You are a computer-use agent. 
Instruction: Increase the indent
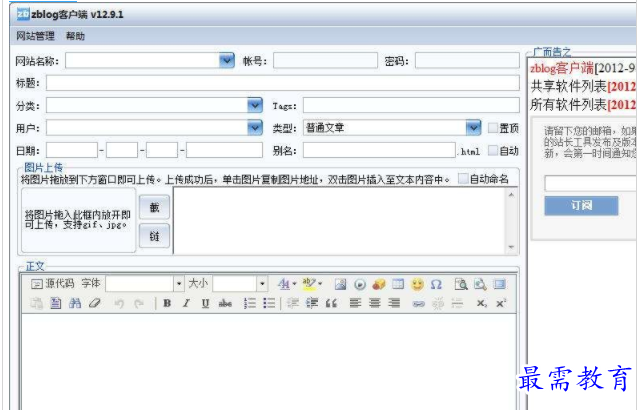pos(312,303)
